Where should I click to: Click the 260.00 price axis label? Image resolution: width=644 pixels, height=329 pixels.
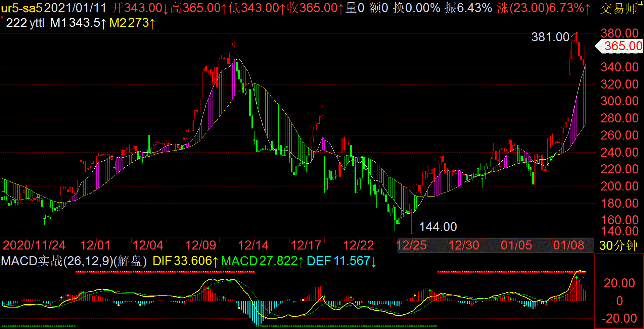point(619,135)
